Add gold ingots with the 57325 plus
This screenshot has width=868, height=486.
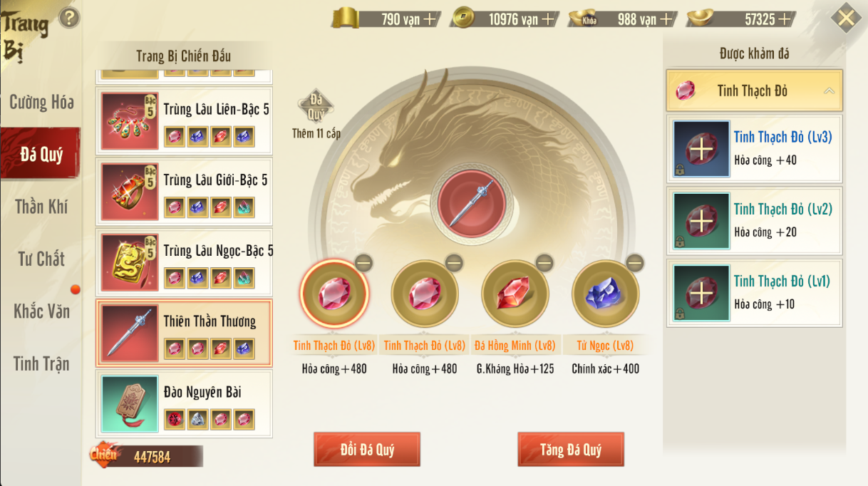click(x=784, y=19)
